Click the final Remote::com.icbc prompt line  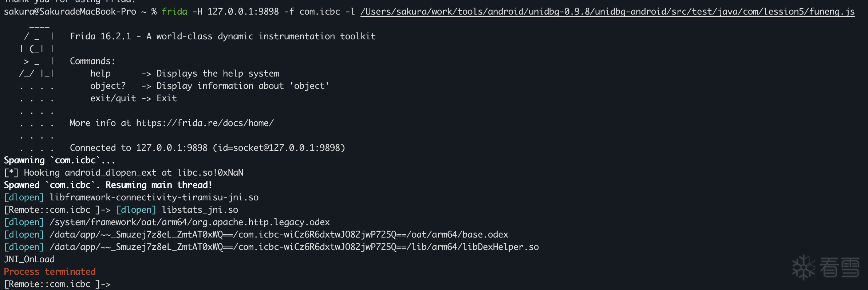click(57, 284)
